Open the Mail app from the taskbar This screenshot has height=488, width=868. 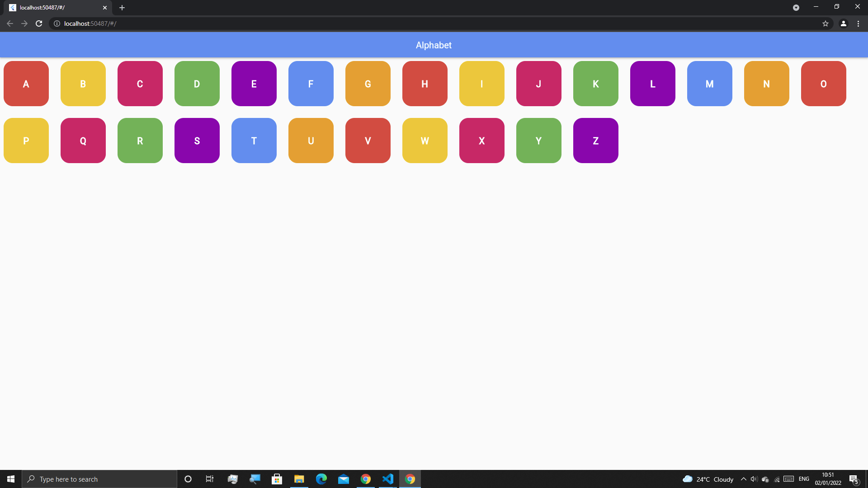[x=344, y=479]
